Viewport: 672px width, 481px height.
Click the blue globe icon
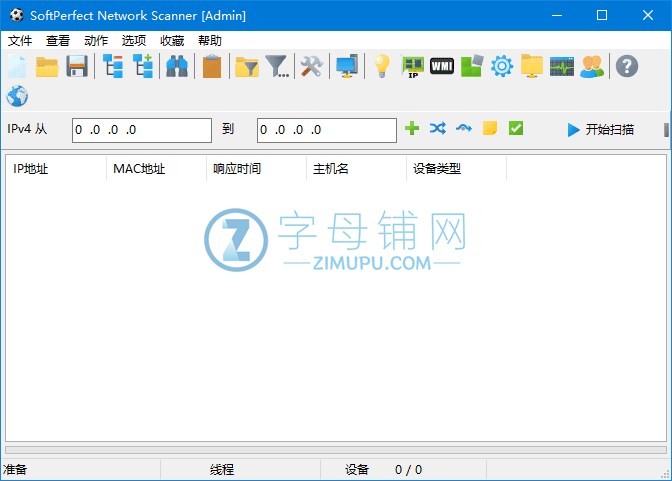click(x=17, y=96)
